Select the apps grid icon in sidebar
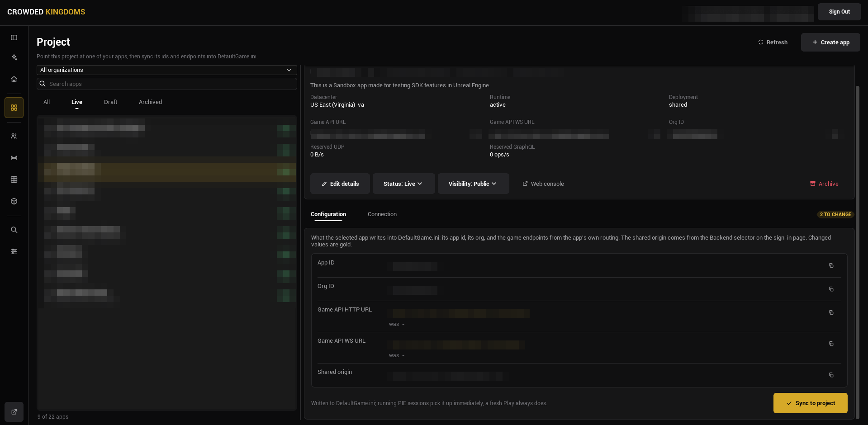 [14, 108]
